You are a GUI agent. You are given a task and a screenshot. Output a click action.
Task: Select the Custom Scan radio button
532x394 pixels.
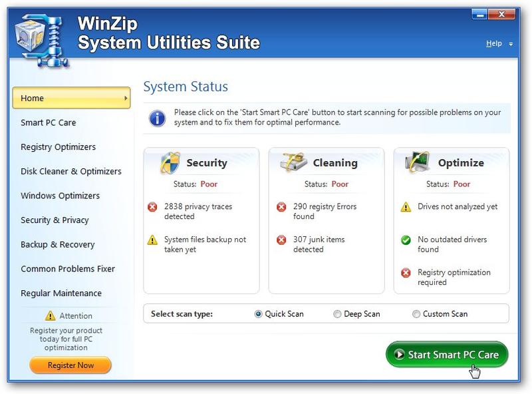(416, 314)
